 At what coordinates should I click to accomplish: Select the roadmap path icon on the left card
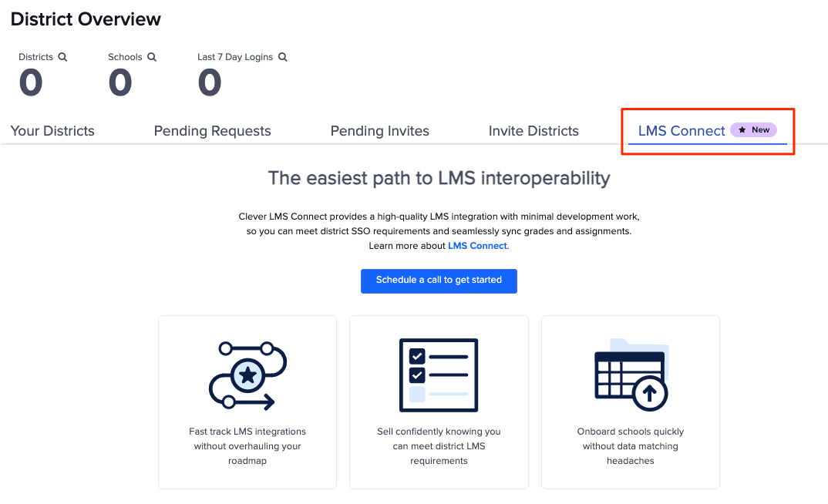(x=247, y=375)
